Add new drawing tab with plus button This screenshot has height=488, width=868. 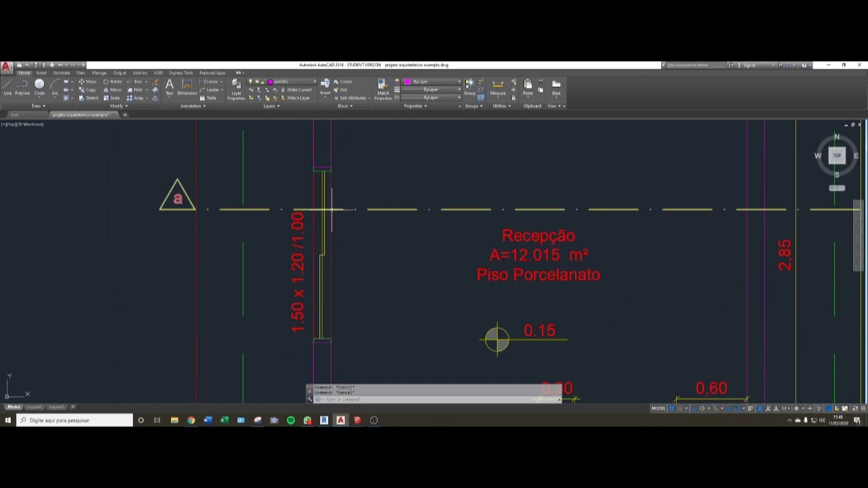[x=125, y=115]
